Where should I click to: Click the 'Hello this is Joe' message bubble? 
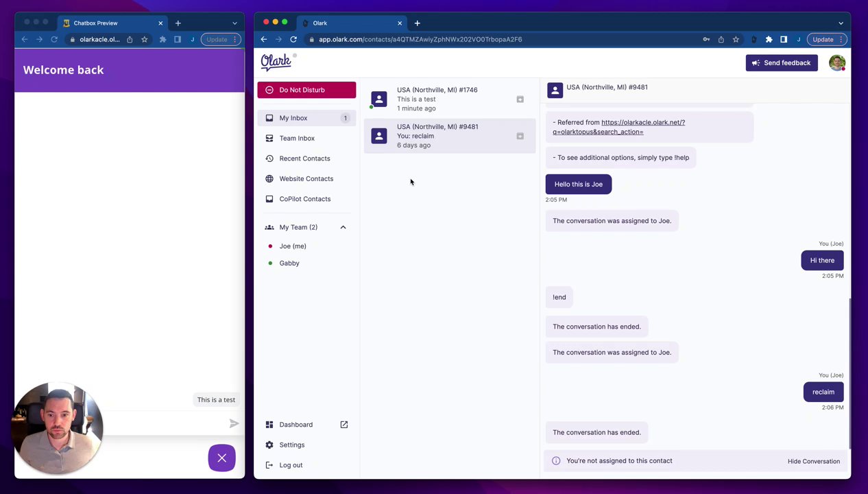tap(579, 184)
